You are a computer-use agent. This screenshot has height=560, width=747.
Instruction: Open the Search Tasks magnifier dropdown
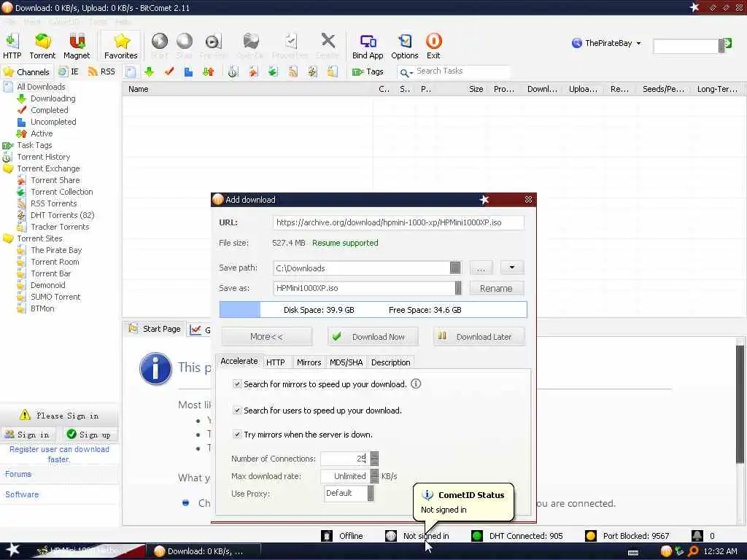click(x=406, y=72)
